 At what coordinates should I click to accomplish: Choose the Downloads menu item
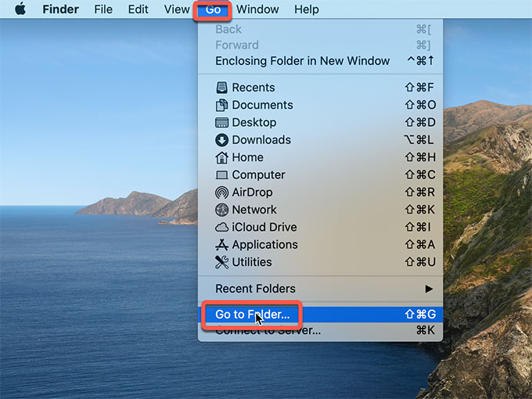pyautogui.click(x=320, y=140)
